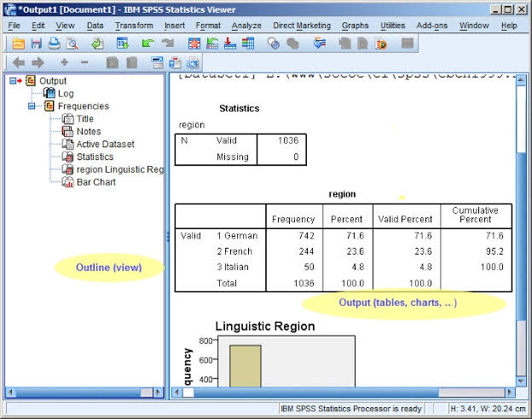Collapse the Output root node
This screenshot has height=419, width=532.
point(13,81)
